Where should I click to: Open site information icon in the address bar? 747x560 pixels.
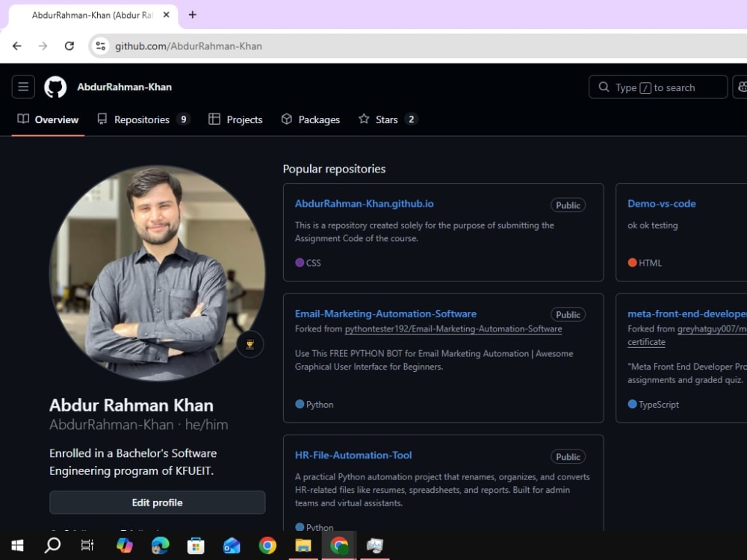(x=101, y=46)
